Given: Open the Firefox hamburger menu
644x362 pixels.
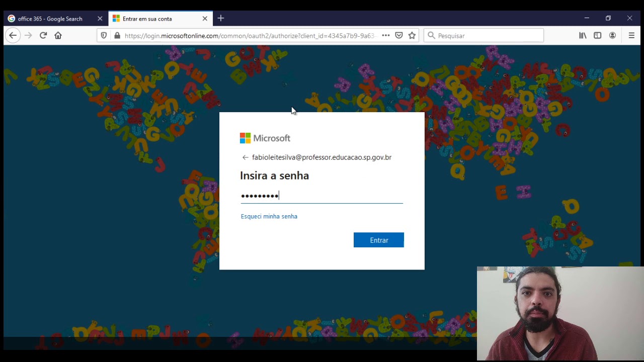Looking at the screenshot, I should [x=631, y=36].
